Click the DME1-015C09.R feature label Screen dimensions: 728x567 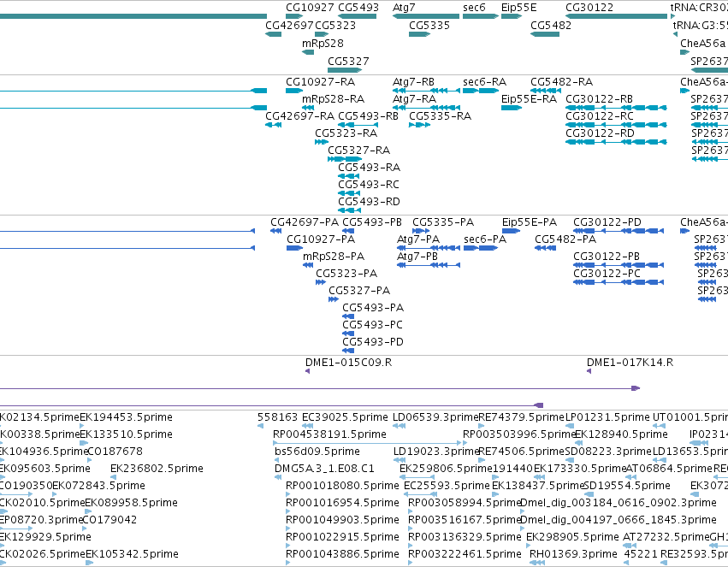(x=349, y=363)
